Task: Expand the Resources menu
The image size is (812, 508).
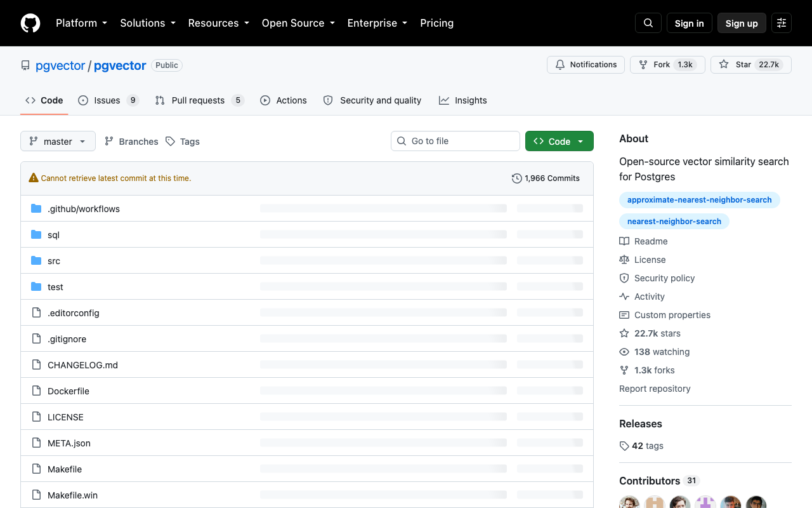Action: [x=219, y=23]
